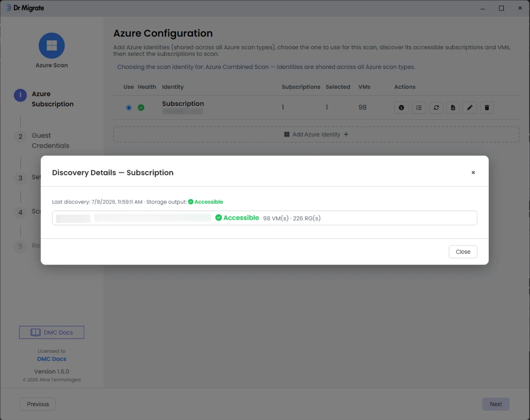Click the Selected column header

coord(338,87)
